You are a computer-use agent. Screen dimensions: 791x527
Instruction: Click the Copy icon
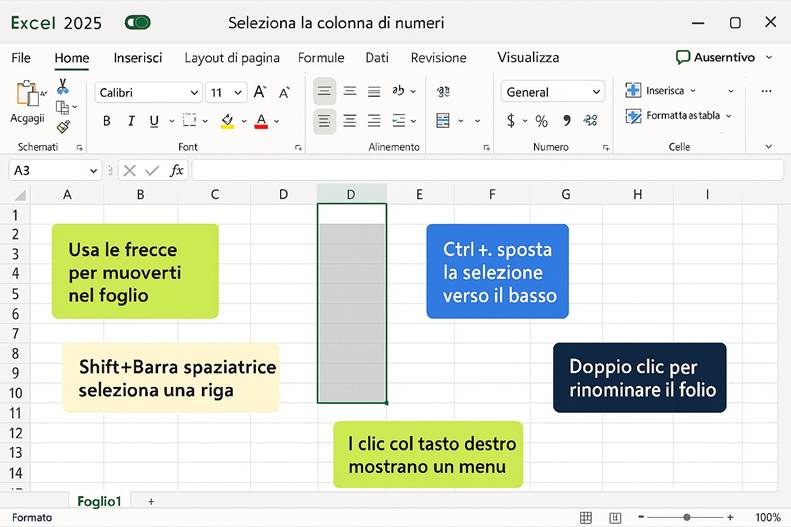point(63,107)
